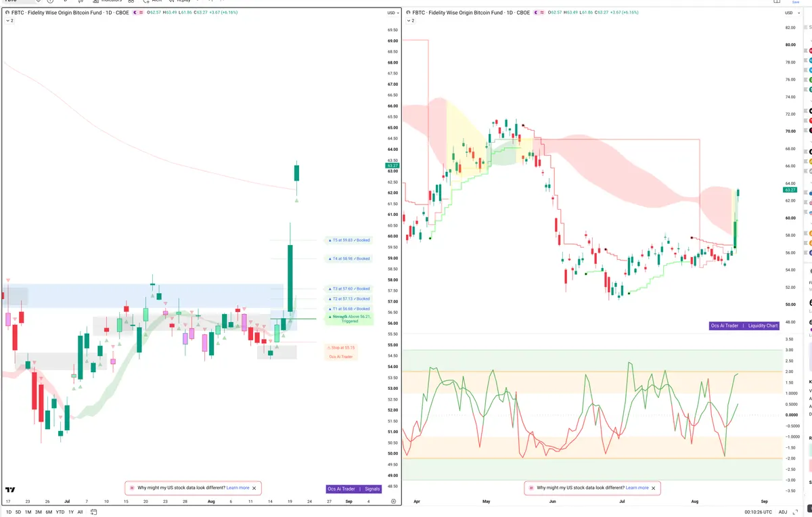812x517 pixels.
Task: Click the T5 at 59.83 Booked label
Action: click(x=349, y=240)
